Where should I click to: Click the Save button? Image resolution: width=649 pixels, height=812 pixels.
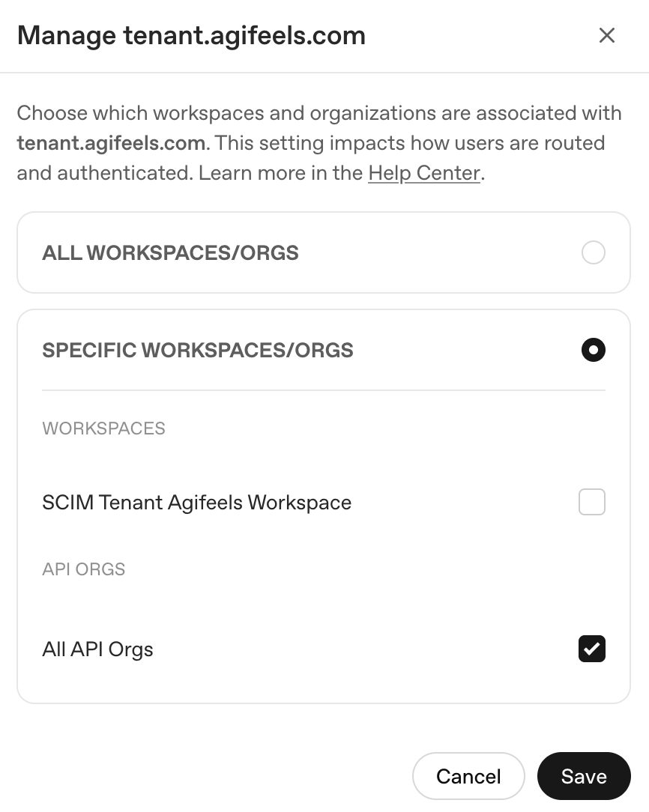tap(584, 776)
